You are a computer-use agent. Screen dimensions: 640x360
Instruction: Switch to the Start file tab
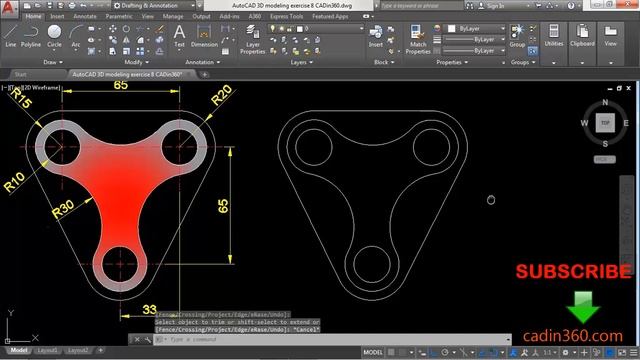coord(20,74)
